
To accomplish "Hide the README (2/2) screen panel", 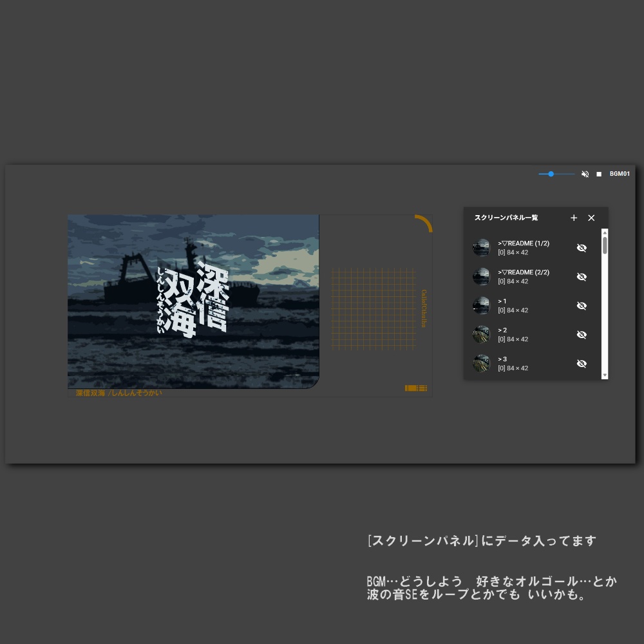I will (582, 276).
